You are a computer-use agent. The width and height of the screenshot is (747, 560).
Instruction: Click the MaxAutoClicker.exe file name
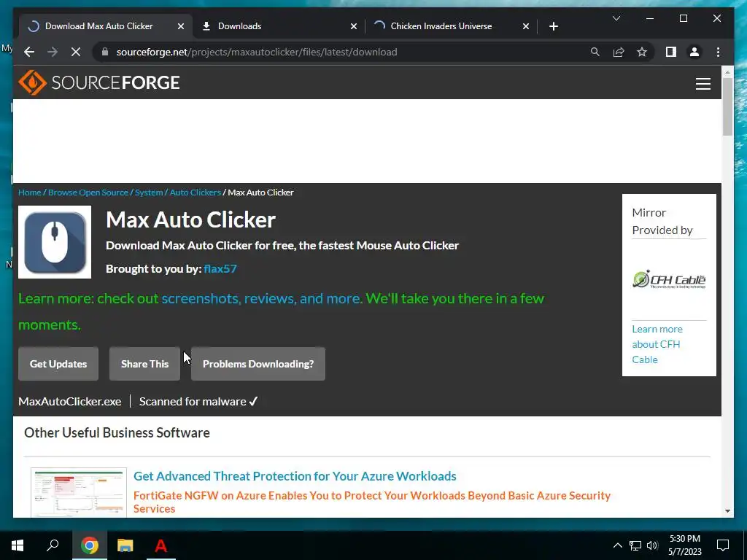pyautogui.click(x=70, y=402)
